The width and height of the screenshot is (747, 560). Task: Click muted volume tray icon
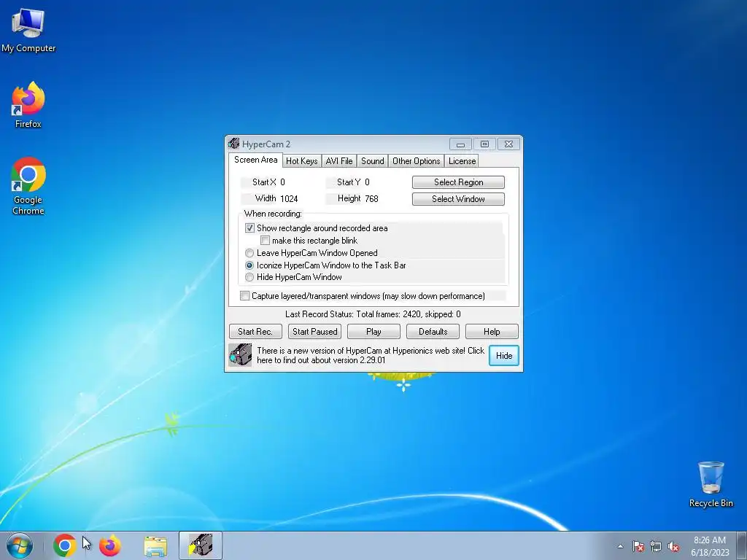673,546
